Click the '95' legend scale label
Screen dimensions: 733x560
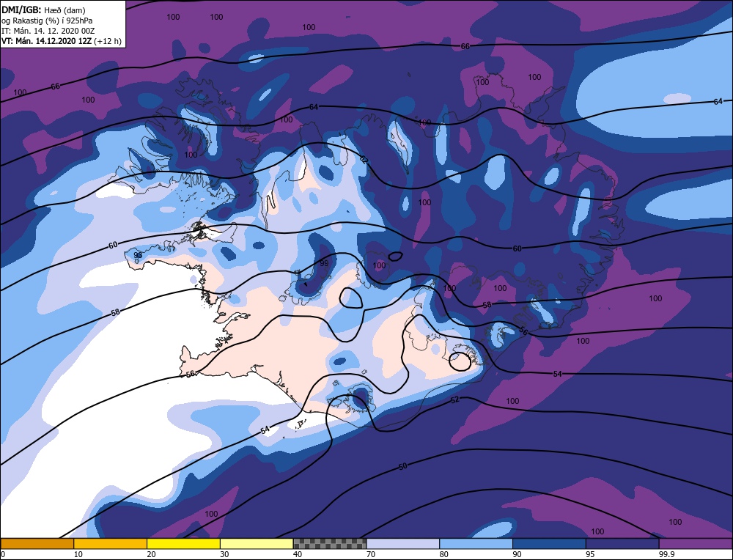pyautogui.click(x=590, y=554)
